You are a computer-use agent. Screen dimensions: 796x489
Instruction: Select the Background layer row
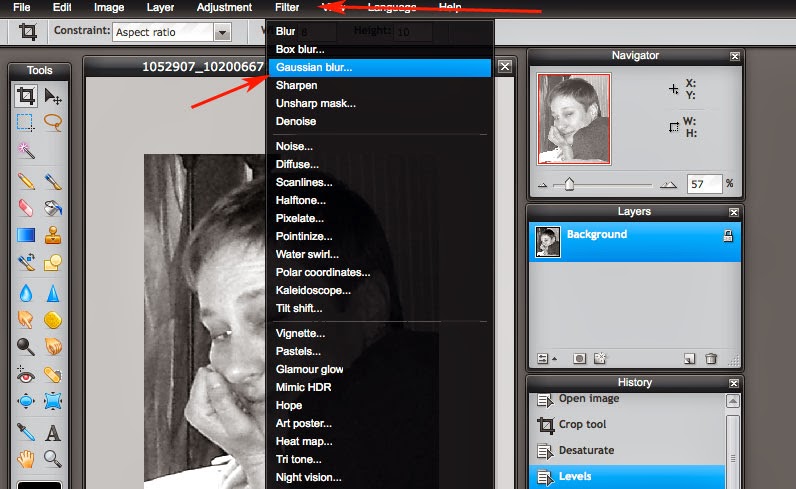(x=635, y=242)
